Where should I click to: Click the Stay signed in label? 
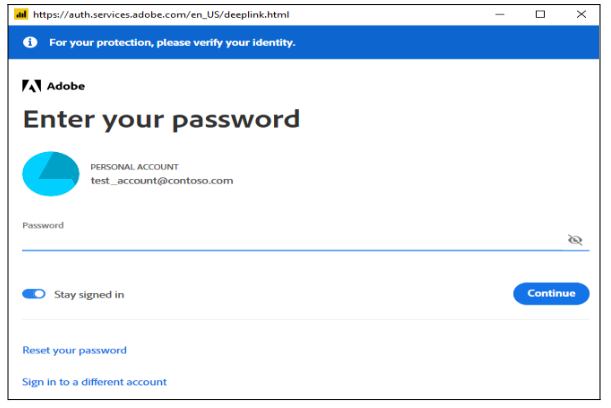coord(89,295)
